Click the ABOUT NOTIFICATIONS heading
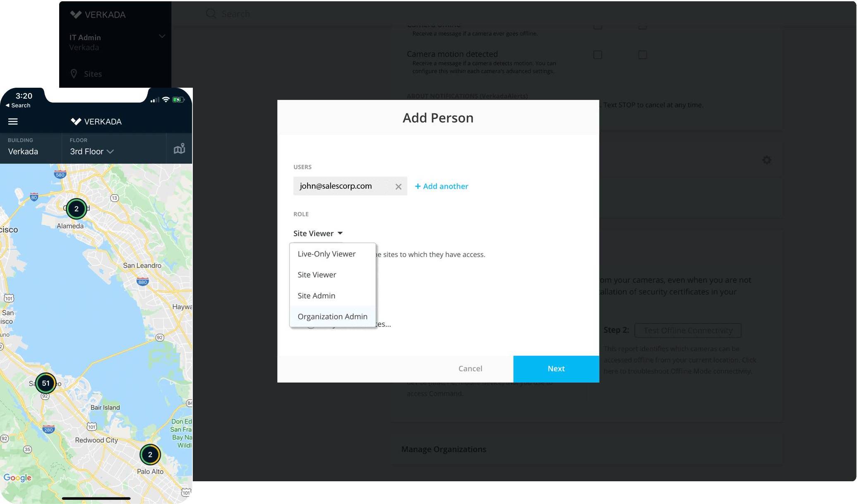This screenshot has height=504, width=857. tap(467, 96)
